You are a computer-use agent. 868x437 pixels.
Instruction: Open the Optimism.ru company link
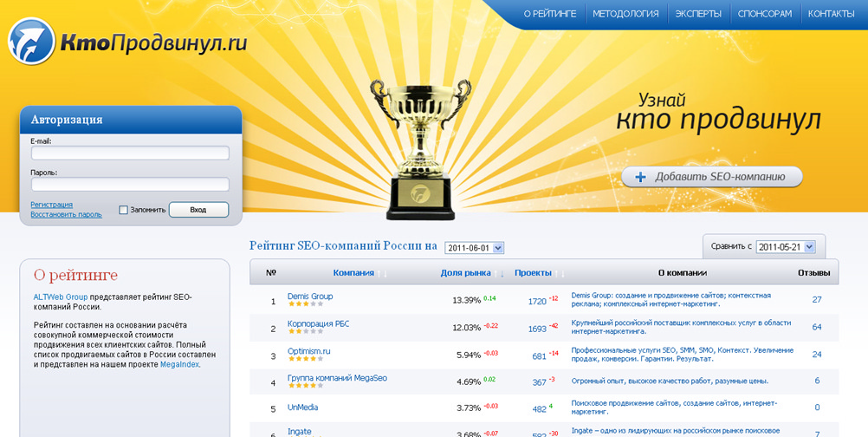click(309, 350)
